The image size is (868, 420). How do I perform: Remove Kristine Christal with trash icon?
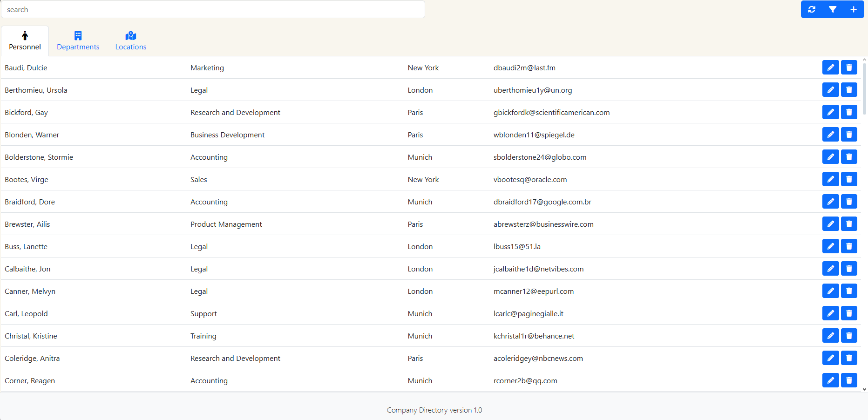pyautogui.click(x=849, y=336)
